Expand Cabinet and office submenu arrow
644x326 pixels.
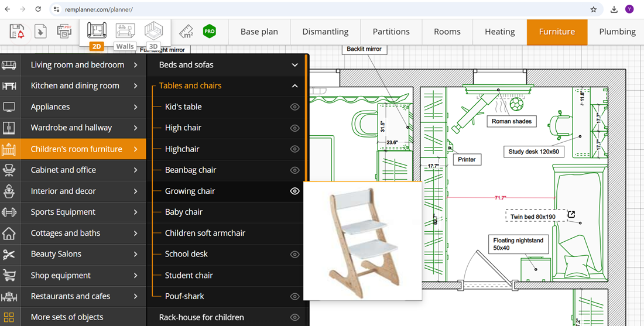(136, 170)
